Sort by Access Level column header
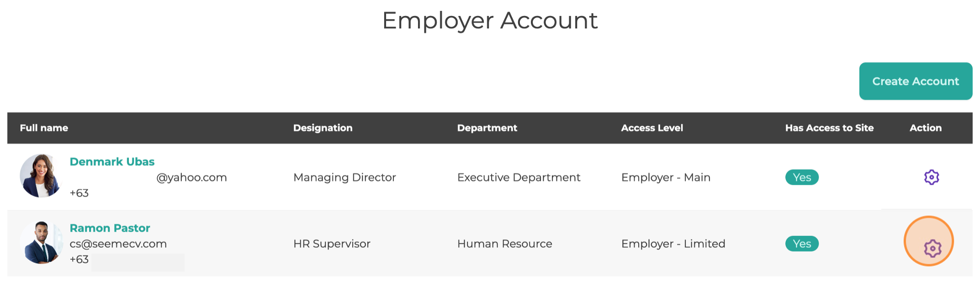This screenshot has height=289, width=980. [x=652, y=128]
